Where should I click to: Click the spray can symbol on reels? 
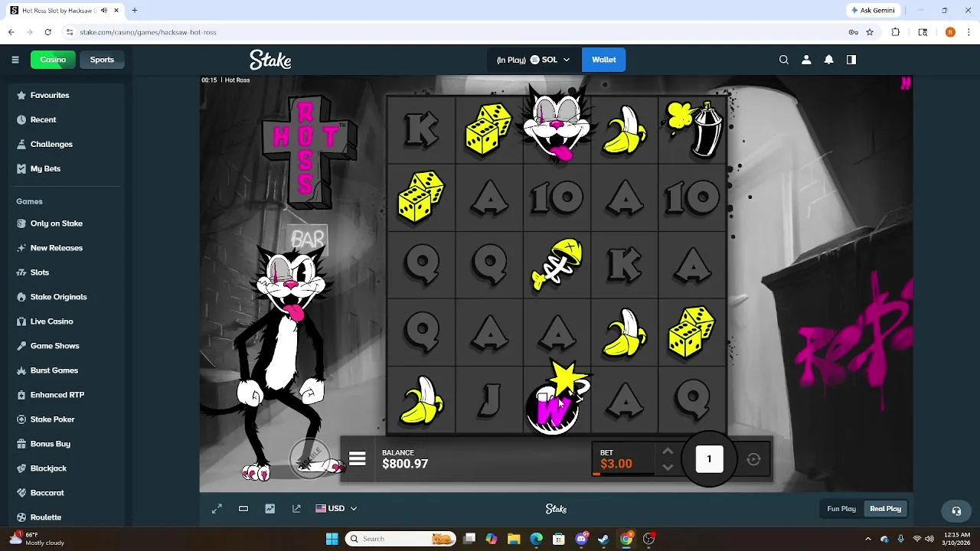[x=693, y=131]
